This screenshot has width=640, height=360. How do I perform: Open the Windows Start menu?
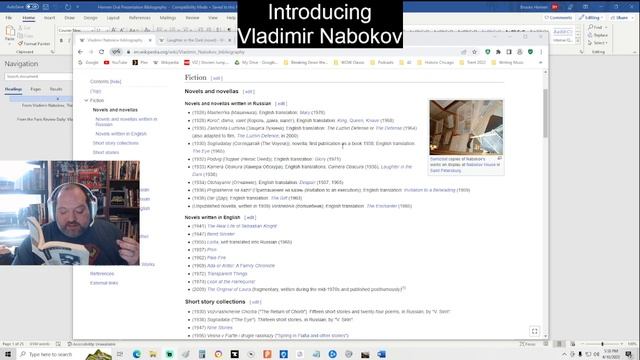tap(7, 354)
